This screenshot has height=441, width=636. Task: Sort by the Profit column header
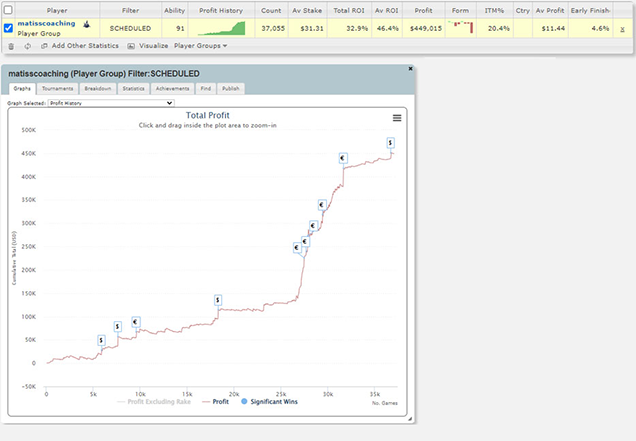coord(423,10)
